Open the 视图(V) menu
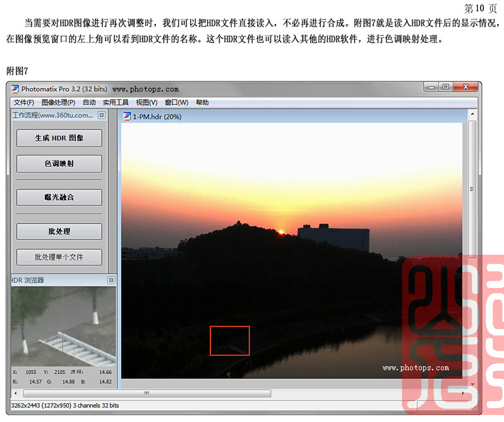 pos(147,102)
